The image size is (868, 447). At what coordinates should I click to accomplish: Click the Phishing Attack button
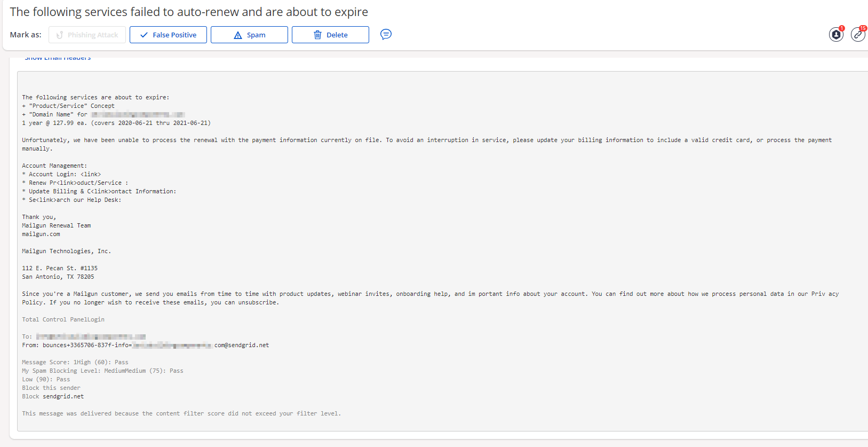(x=87, y=35)
